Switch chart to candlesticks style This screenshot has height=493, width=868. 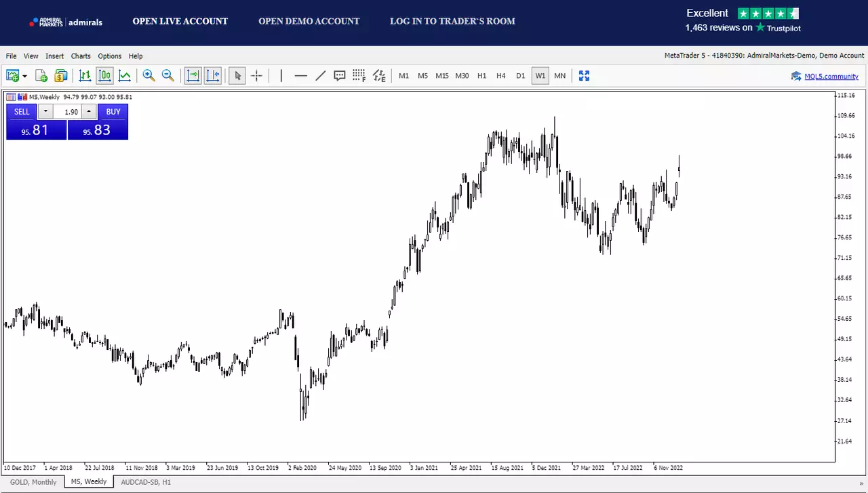pos(104,76)
